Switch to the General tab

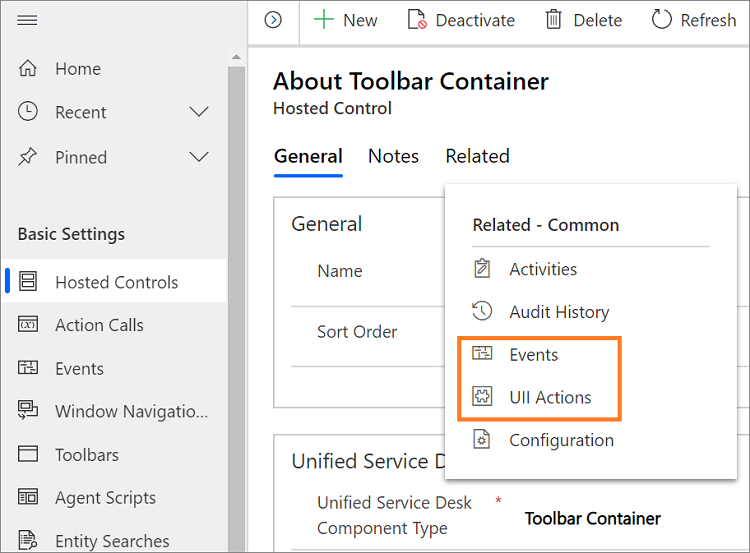(x=308, y=156)
